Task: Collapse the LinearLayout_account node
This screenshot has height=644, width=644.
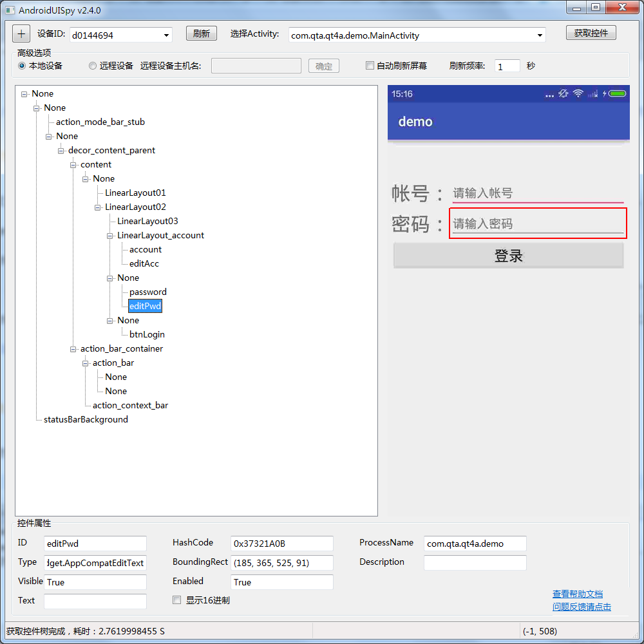Action: click(110, 236)
